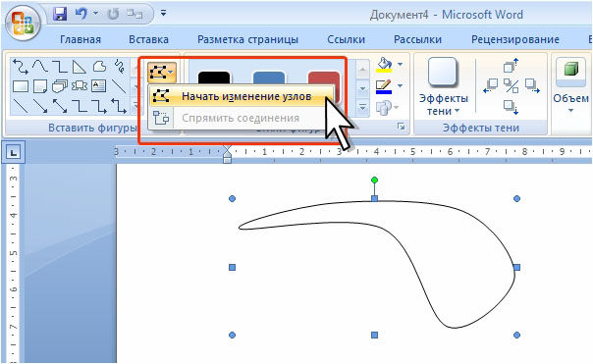Open the shape outline color dropdown arrow
The width and height of the screenshot is (593, 364).
[400, 86]
